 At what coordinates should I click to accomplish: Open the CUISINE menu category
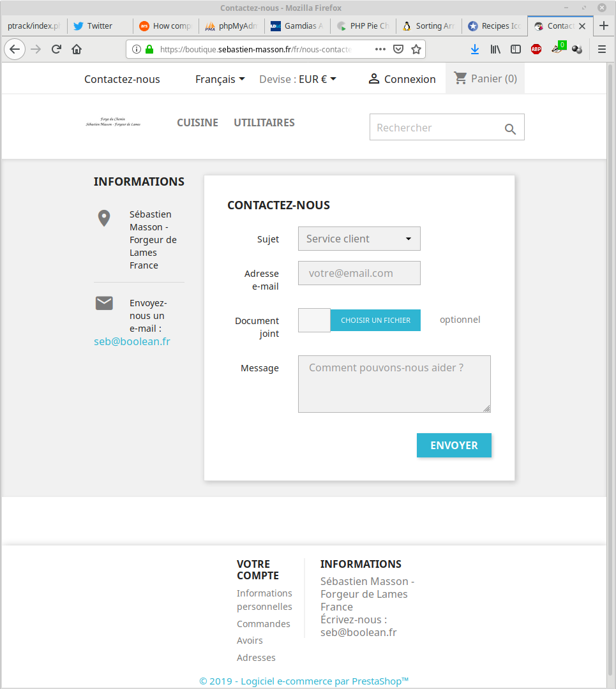click(x=197, y=122)
